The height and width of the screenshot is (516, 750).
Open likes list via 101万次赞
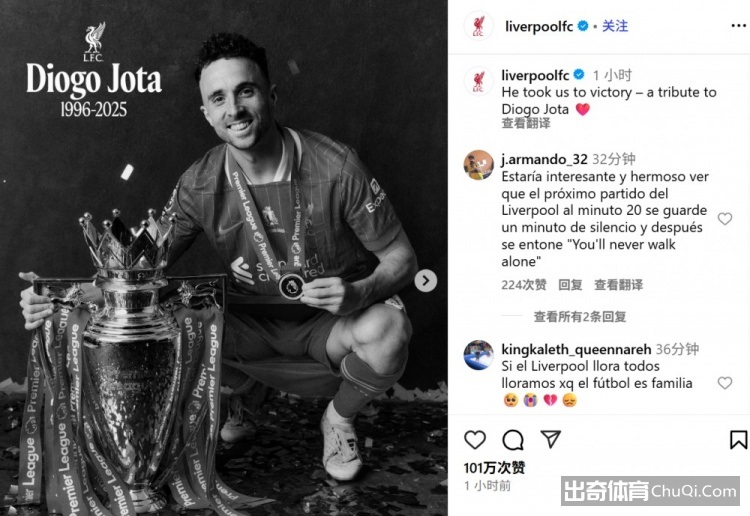[494, 467]
